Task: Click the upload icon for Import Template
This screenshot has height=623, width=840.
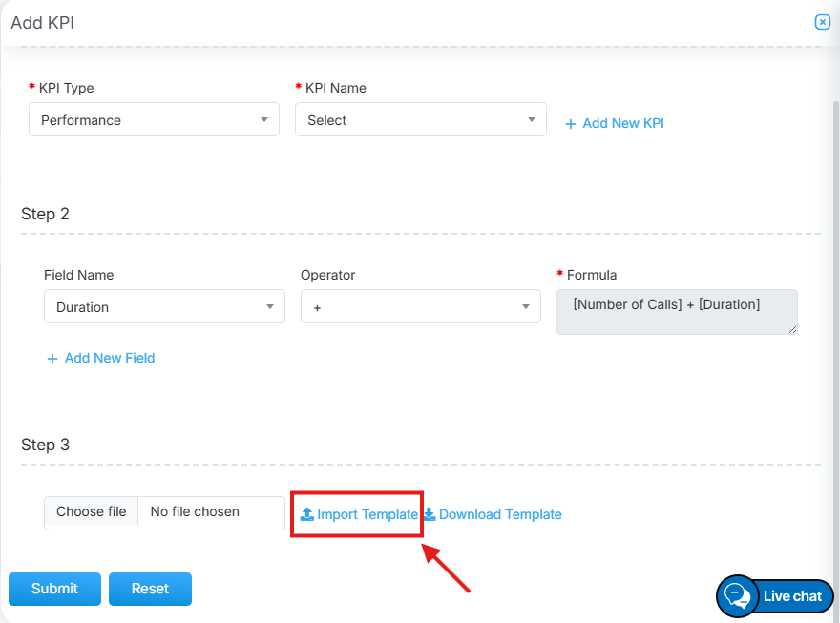Action: (x=306, y=514)
